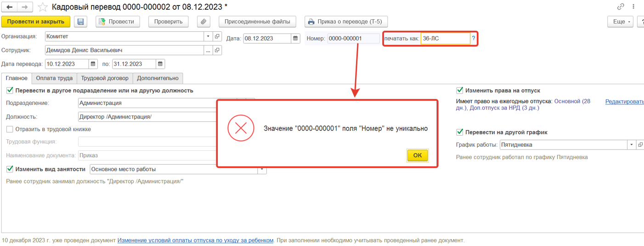This screenshot has height=246, width=644.
Task: Click the paperclip attachment icon
Action: (x=203, y=22)
